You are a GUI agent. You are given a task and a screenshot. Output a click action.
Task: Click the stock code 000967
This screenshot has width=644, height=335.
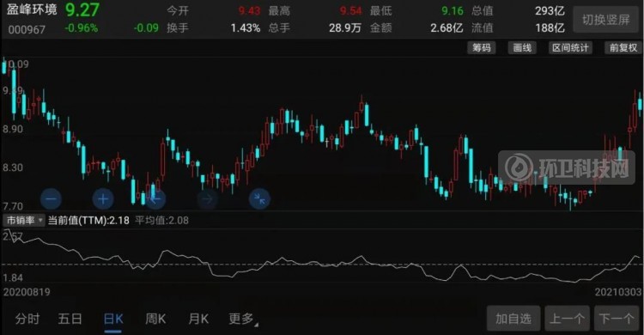point(27,29)
